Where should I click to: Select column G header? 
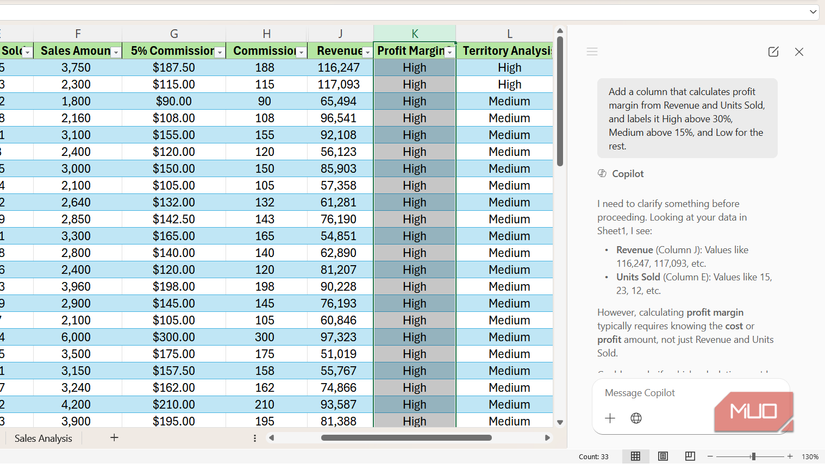pos(174,34)
